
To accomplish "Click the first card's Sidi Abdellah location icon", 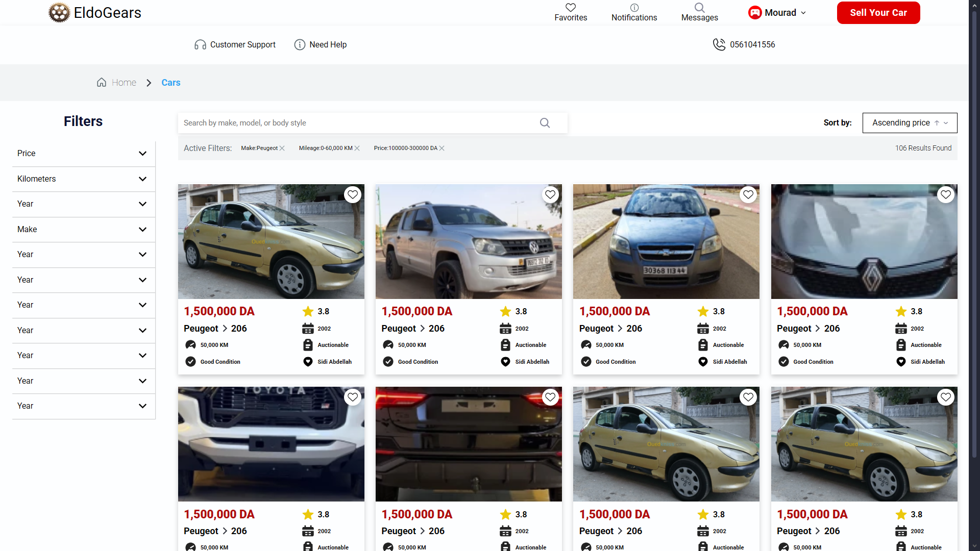I will pyautogui.click(x=308, y=362).
